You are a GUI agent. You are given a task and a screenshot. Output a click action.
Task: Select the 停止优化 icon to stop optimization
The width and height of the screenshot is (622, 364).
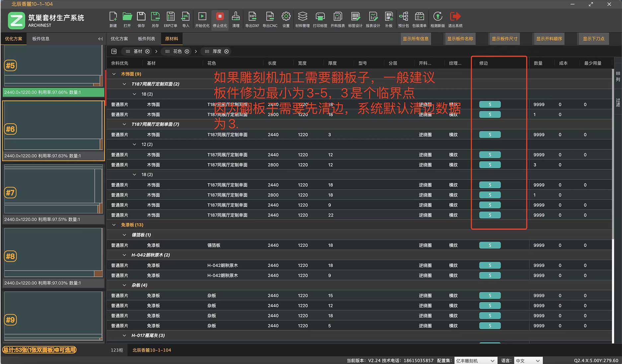click(x=220, y=19)
